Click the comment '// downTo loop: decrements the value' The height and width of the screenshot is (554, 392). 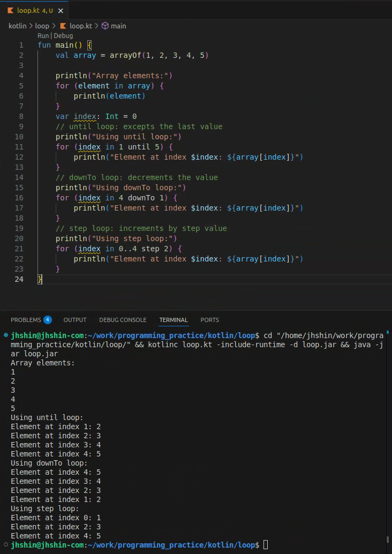[137, 177]
